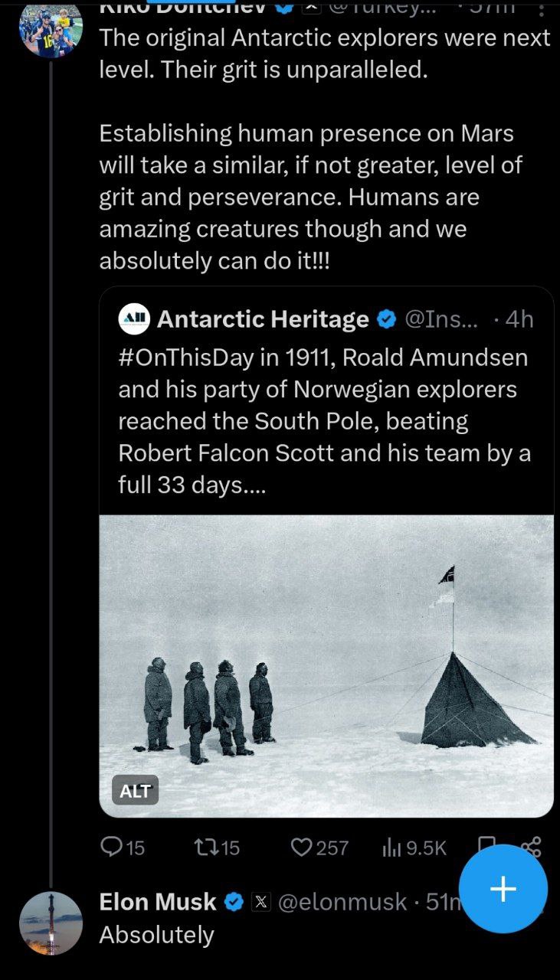
Task: Open Kiko Dontchev's profile avatar
Action: pyautogui.click(x=51, y=28)
